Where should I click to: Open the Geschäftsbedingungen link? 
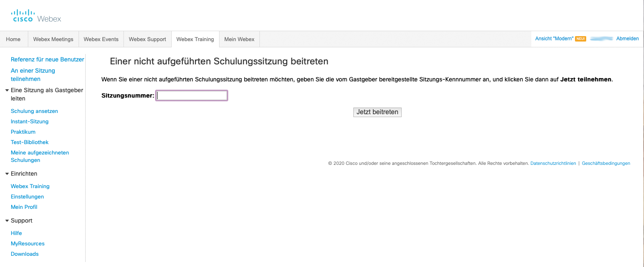tap(606, 164)
